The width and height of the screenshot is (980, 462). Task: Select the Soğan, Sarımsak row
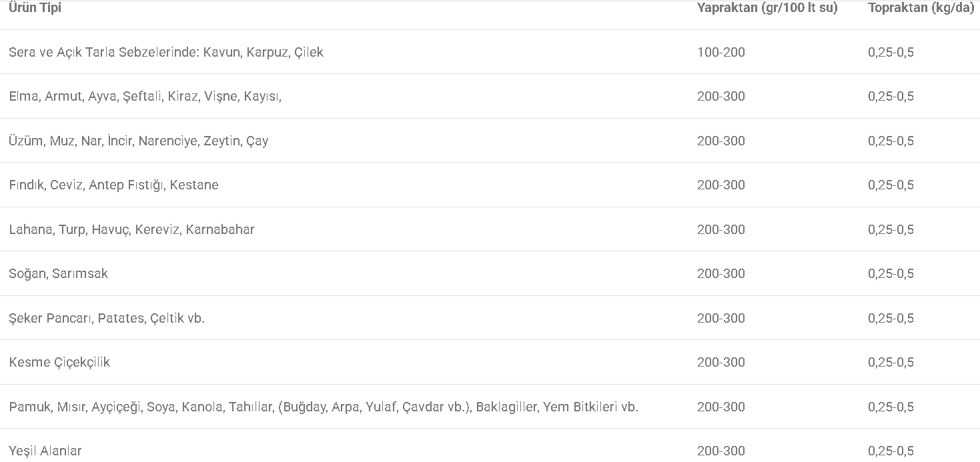click(490, 273)
